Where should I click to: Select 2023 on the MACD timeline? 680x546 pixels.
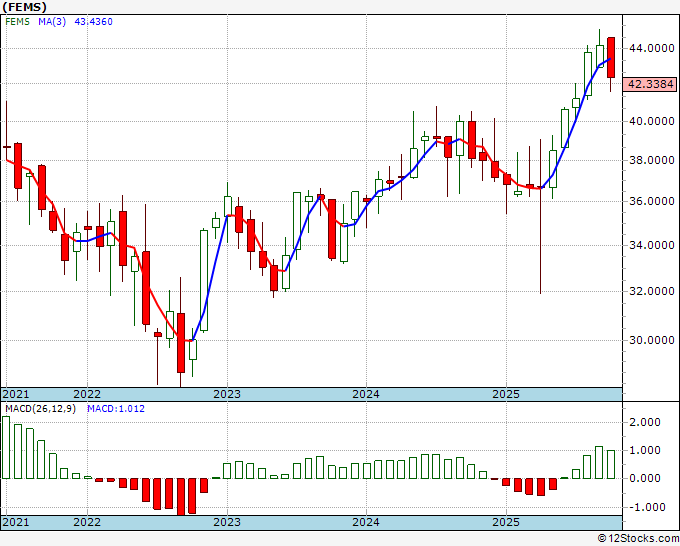point(227,522)
